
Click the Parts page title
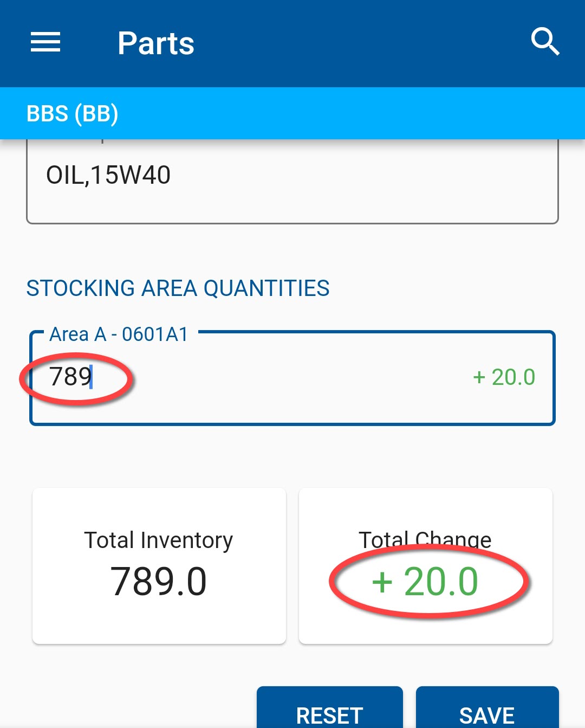(156, 43)
